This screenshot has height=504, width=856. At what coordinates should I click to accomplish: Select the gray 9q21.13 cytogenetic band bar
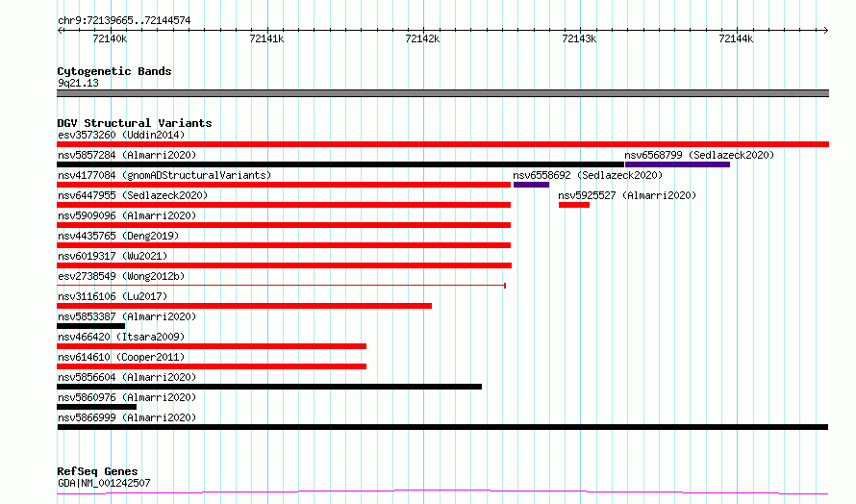(442, 93)
